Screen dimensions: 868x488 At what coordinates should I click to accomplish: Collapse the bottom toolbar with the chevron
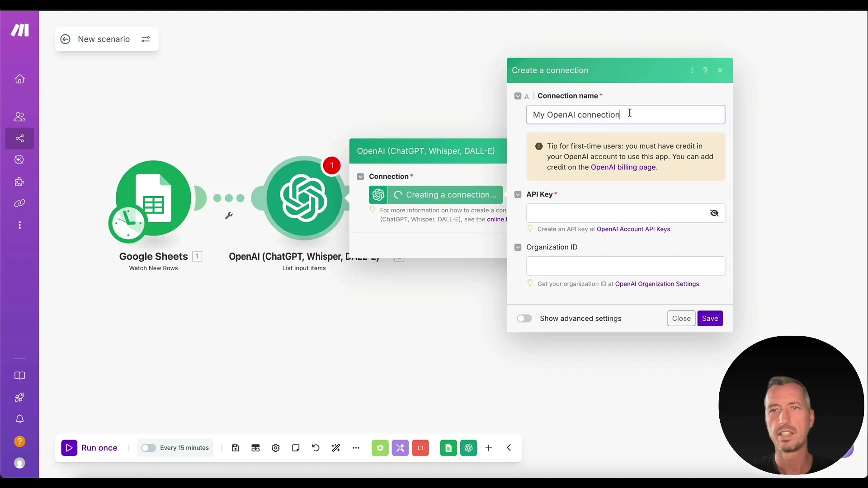click(509, 448)
